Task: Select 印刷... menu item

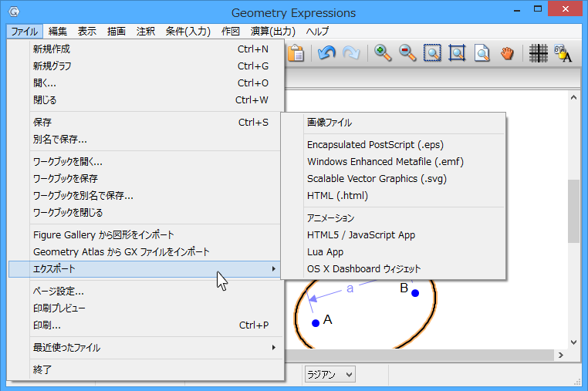Action: tap(144, 325)
